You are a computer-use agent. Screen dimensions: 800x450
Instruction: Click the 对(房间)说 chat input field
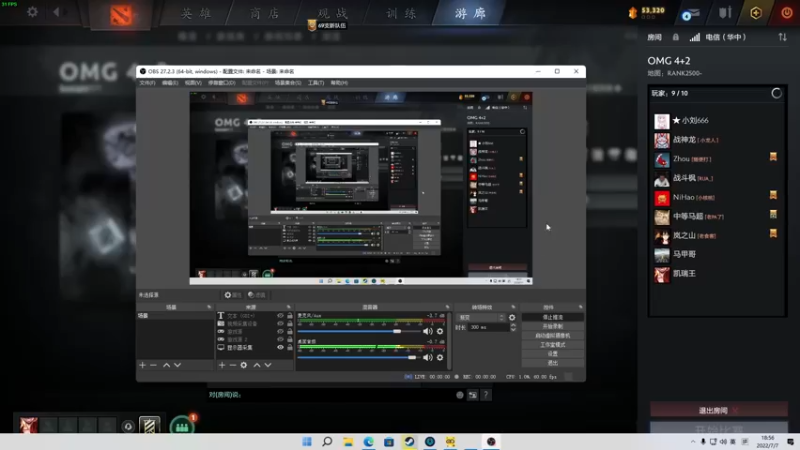pyautogui.click(x=332, y=394)
